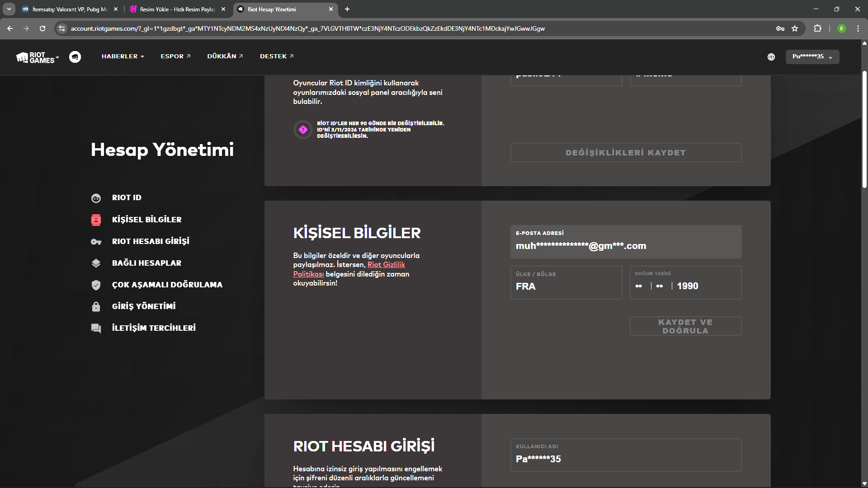Image resolution: width=868 pixels, height=488 pixels.
Task: Click the browser address bar URL
Action: 307,28
